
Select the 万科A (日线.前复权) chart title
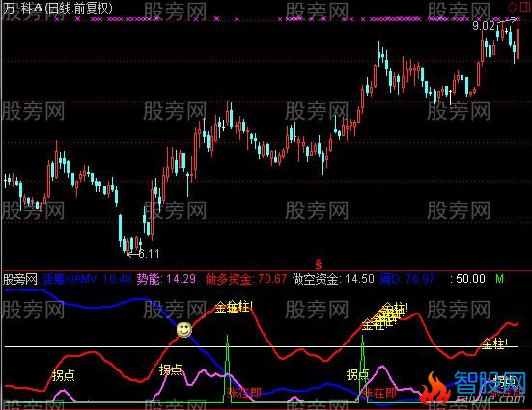click(x=58, y=8)
